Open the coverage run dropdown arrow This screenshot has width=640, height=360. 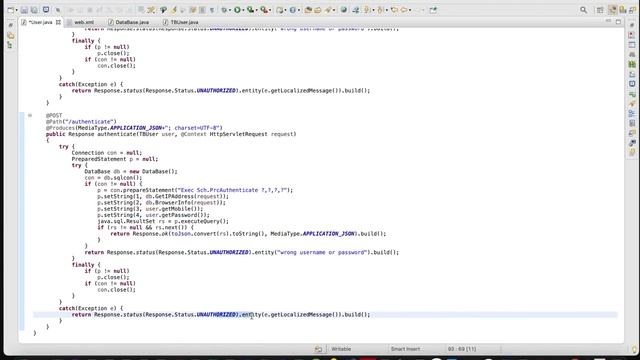coord(256,10)
